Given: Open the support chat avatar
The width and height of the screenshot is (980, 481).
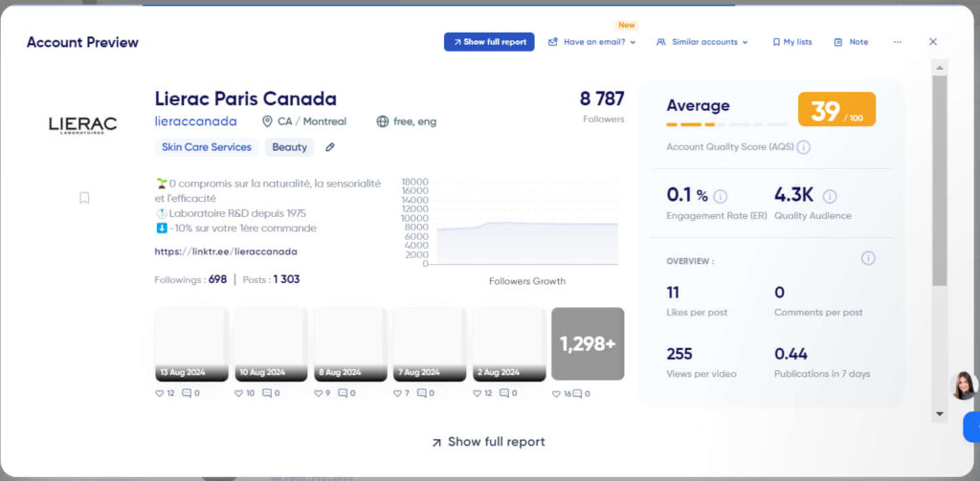Looking at the screenshot, I should (x=963, y=385).
